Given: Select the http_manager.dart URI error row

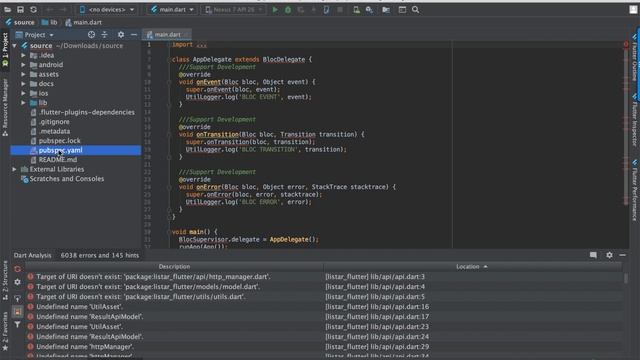Looking at the screenshot, I should tap(324, 277).
